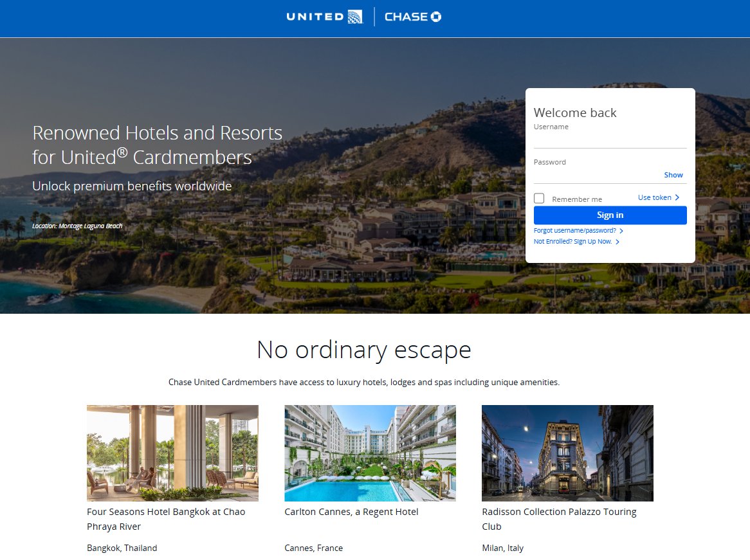Click the chevron after Sign Up Now
Image resolution: width=750 pixels, height=560 pixels.
point(617,242)
